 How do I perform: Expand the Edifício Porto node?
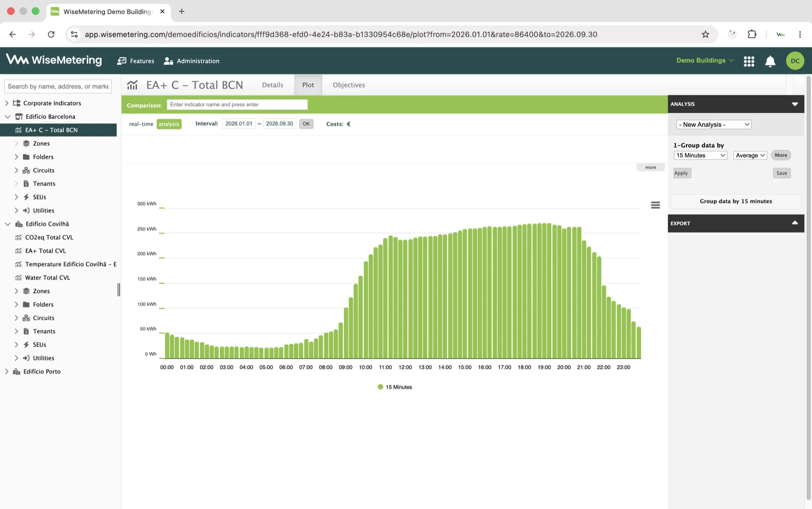click(x=7, y=371)
